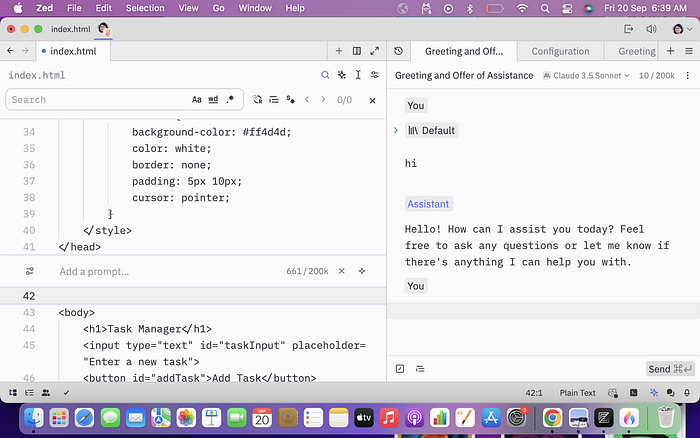Select index.html editor tab
This screenshot has height=438, width=700.
(x=73, y=51)
